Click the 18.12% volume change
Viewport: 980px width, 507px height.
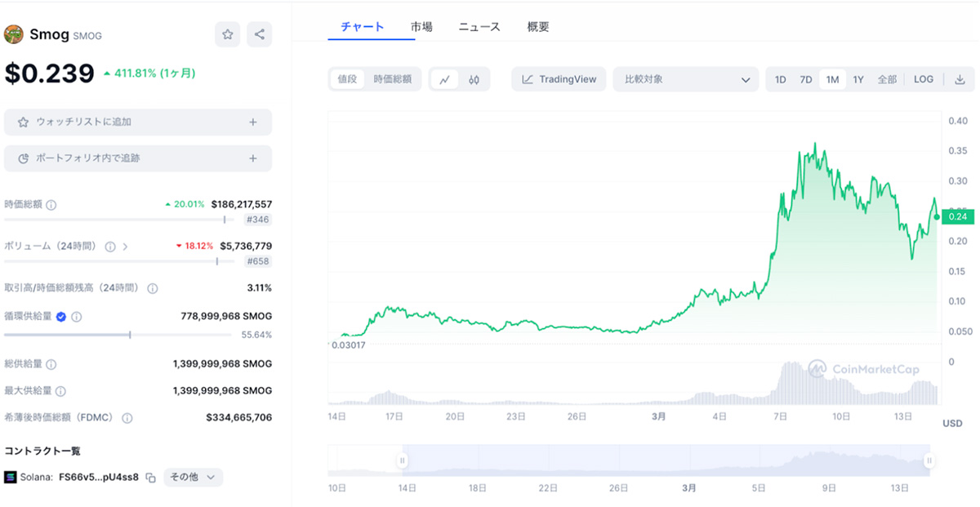[200, 246]
